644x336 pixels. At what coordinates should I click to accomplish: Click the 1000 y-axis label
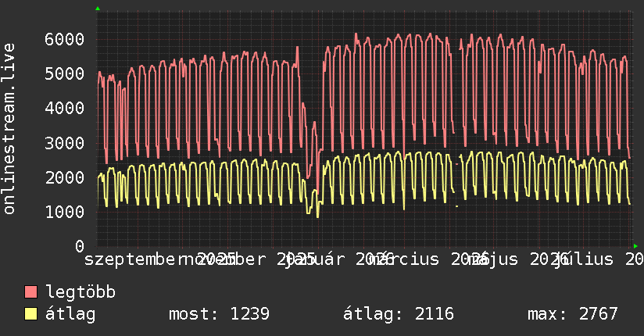pos(65,212)
